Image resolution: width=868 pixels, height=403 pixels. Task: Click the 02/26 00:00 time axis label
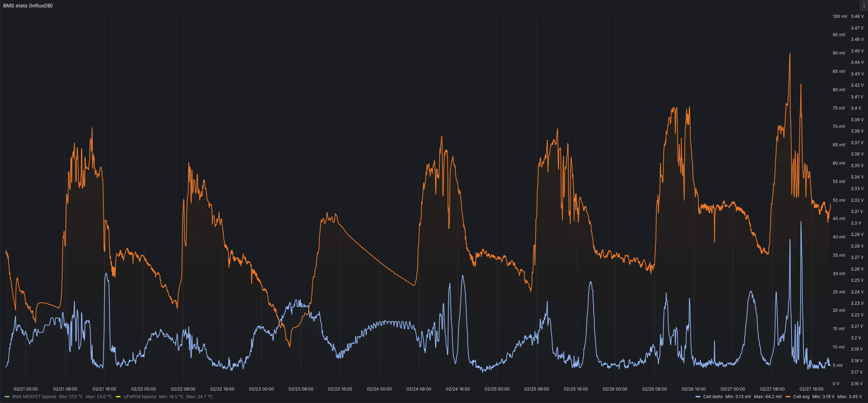[x=615, y=389]
